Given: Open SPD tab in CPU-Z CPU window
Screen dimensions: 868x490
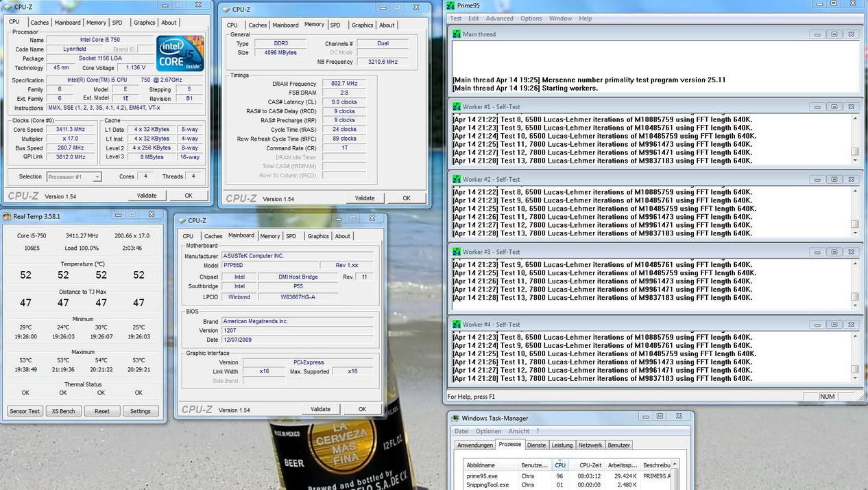Looking at the screenshot, I should 117,23.
